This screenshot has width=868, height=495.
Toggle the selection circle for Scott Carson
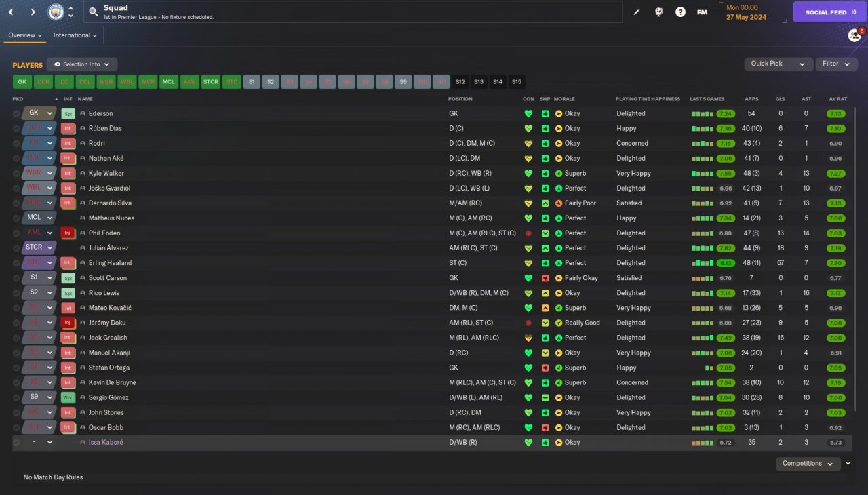coord(16,278)
